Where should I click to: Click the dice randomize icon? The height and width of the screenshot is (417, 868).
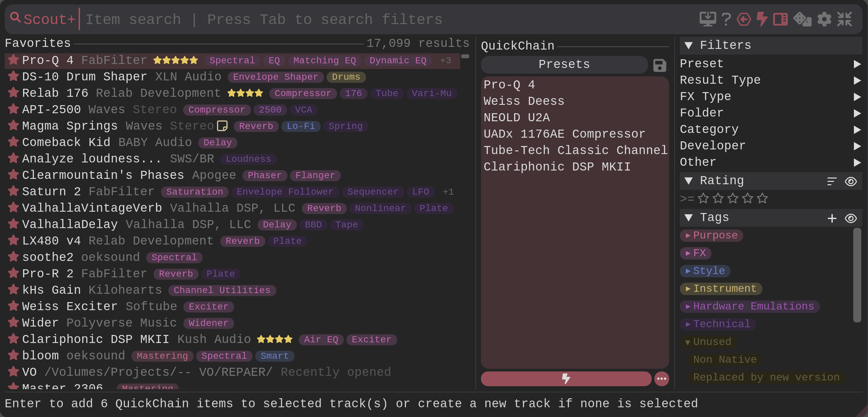802,19
